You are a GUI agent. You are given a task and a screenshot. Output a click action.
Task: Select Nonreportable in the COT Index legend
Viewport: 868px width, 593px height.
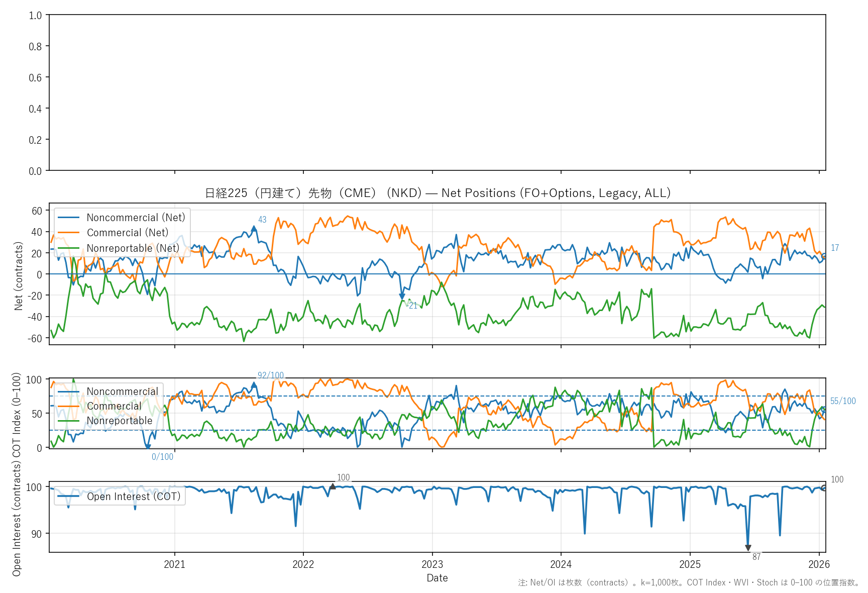[x=120, y=421]
